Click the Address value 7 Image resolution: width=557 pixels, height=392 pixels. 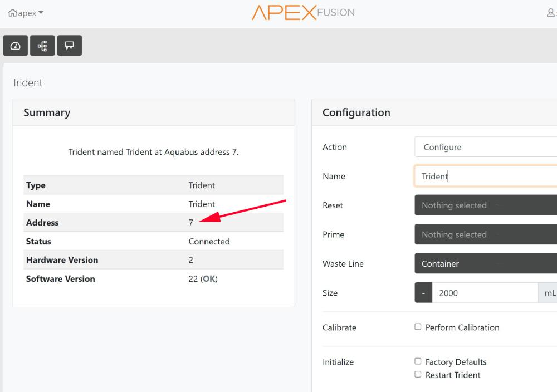pyautogui.click(x=190, y=223)
